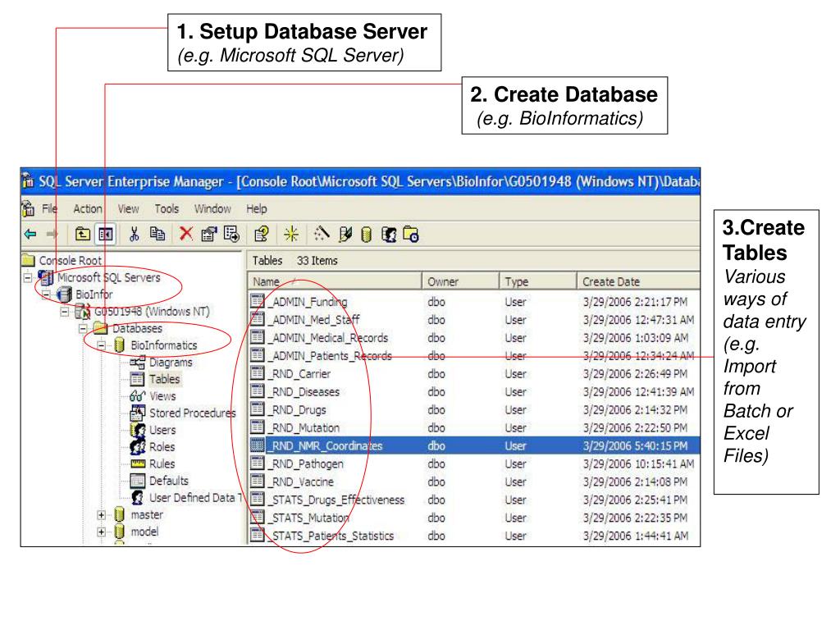Screen dimensions: 840x630
Task: Click the yellow star New icon
Action: [x=291, y=234]
